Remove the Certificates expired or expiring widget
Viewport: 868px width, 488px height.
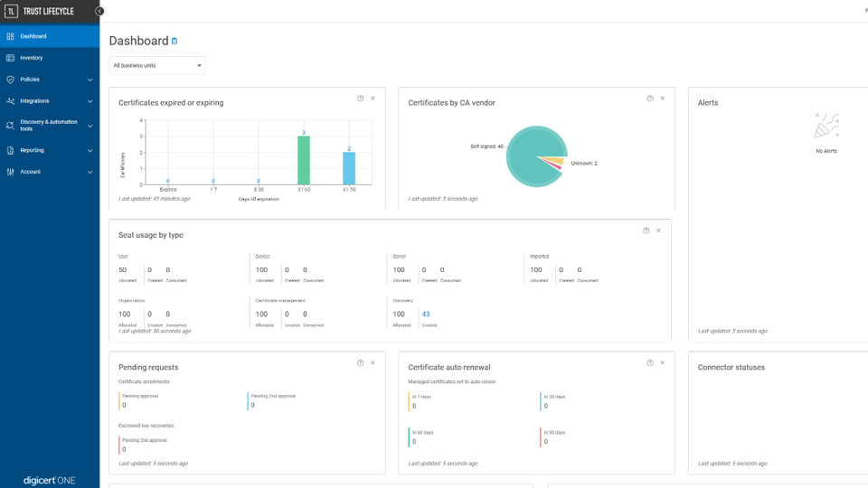373,99
